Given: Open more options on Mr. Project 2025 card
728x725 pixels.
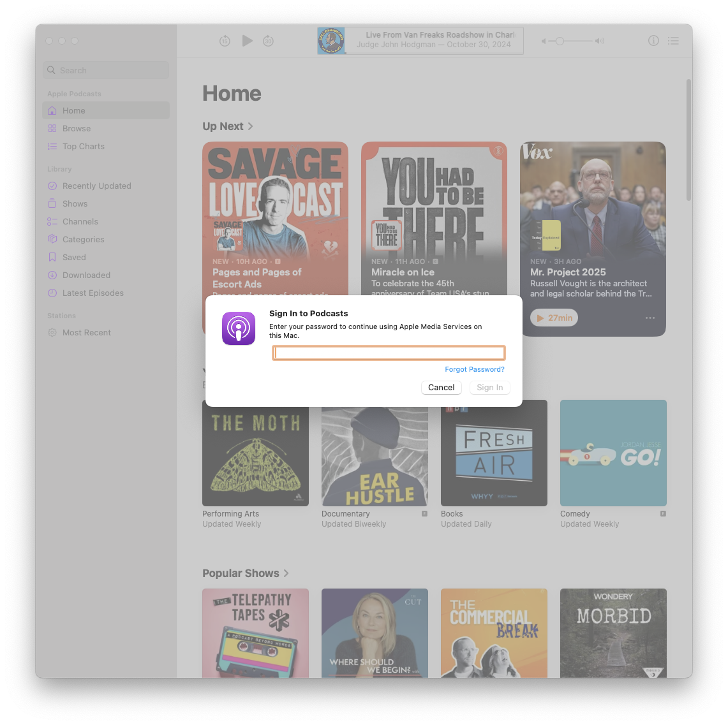Looking at the screenshot, I should [x=650, y=318].
